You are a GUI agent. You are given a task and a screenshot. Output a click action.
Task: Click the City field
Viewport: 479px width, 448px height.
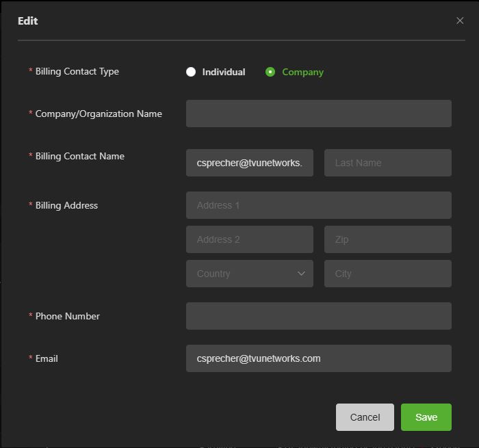[388, 274]
